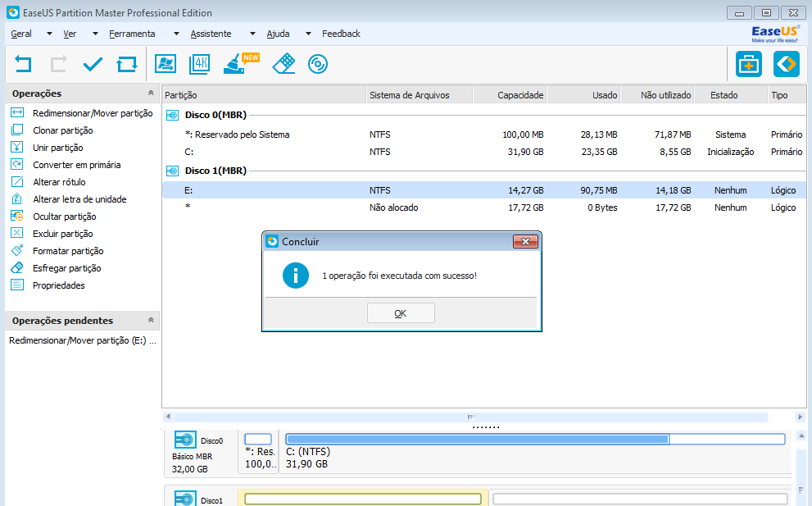Sort by the Sistema de Arquivos column header

point(420,95)
